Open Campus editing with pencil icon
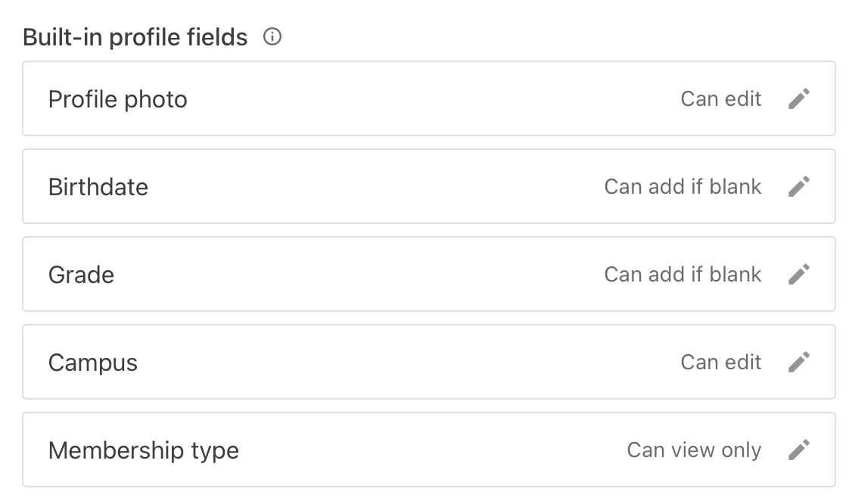This screenshot has height=504, width=855. click(799, 362)
